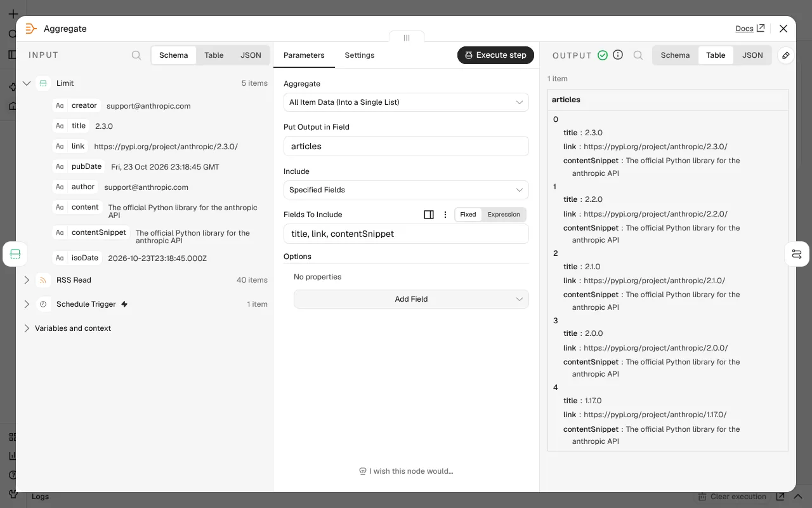Viewport: 812px width, 508px height.
Task: Run the node with Execute step
Action: [496, 55]
